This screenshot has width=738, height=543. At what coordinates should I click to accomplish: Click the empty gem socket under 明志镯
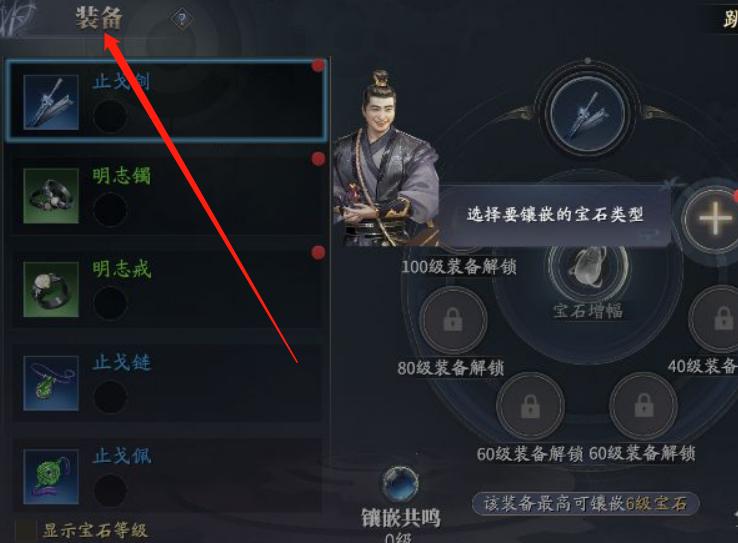[x=110, y=210]
